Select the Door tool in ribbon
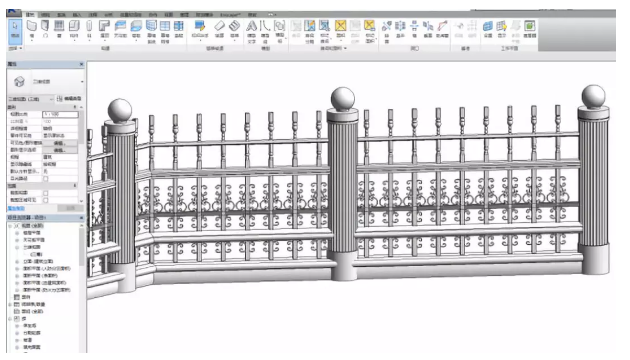Viewport: 630px width, 360px height. click(x=45, y=29)
